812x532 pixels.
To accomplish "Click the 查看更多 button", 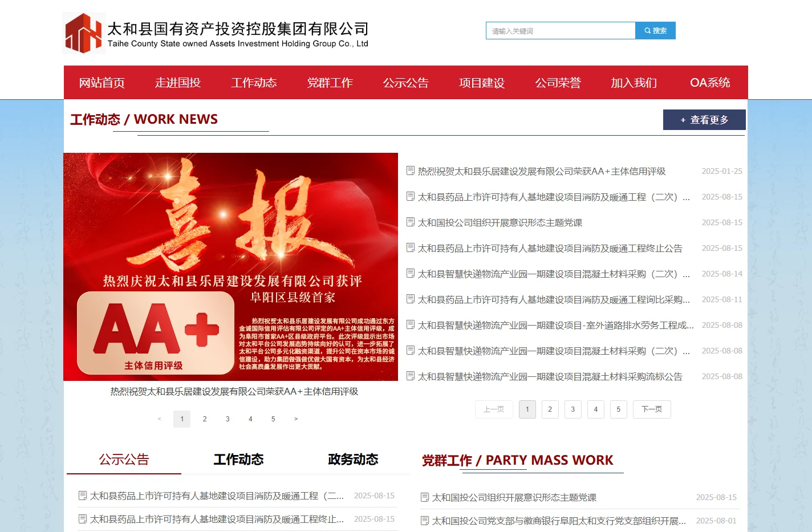I will (x=704, y=120).
